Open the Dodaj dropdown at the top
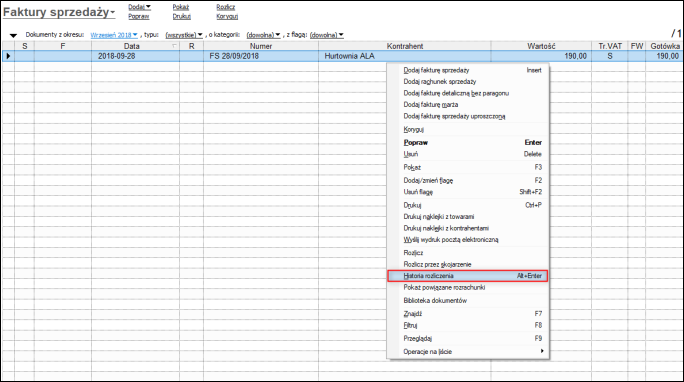Viewport: 684px width, 382px height. pyautogui.click(x=140, y=7)
